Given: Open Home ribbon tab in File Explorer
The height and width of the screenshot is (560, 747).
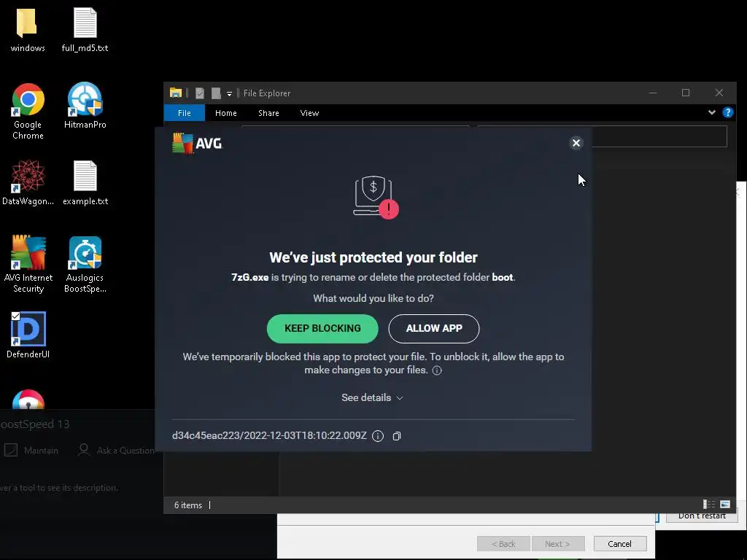Looking at the screenshot, I should click(x=226, y=113).
